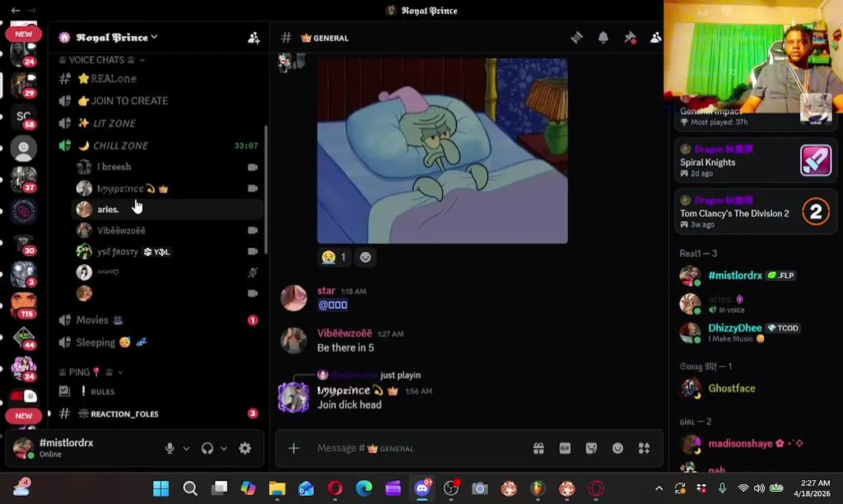Go back with the top-left arrow
This screenshot has width=843, height=504.
[15, 10]
